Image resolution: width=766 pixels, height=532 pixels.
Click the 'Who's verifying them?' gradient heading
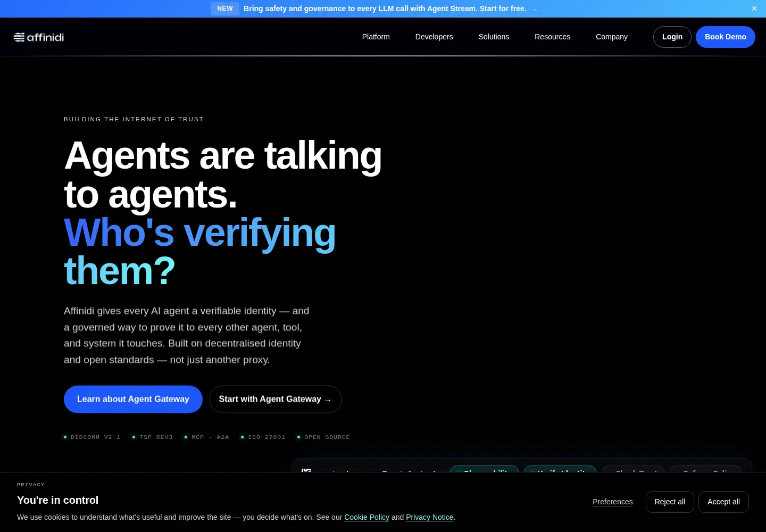tap(200, 252)
